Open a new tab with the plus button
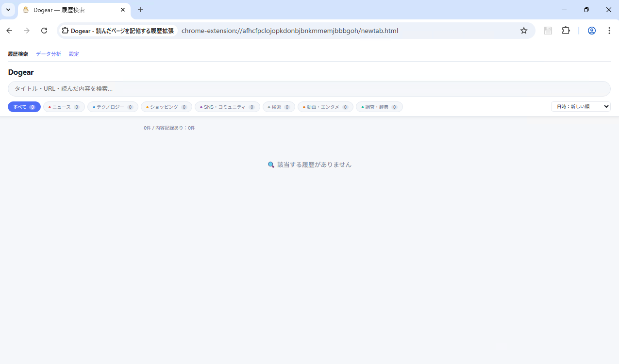Image resolution: width=619 pixels, height=364 pixels. (140, 10)
